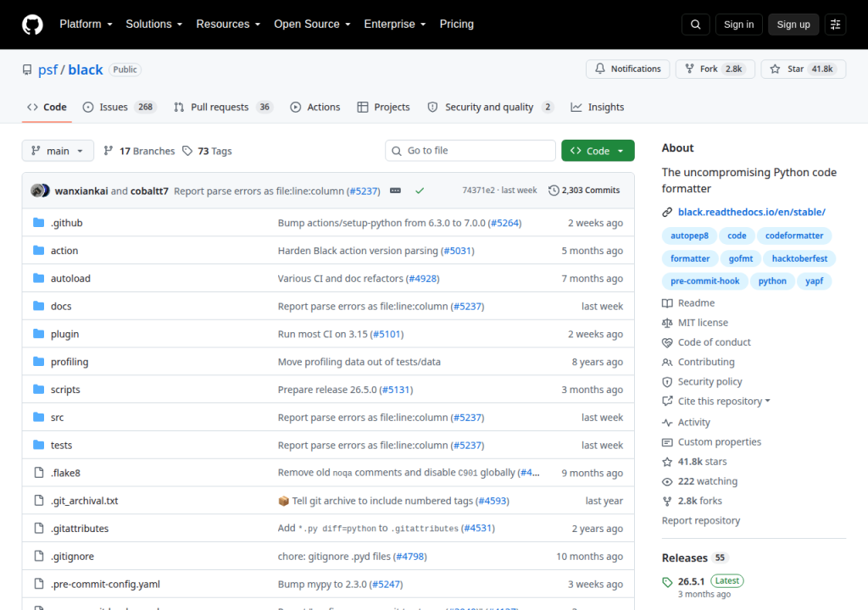Click the repository icon beside psf
Image resolution: width=868 pixels, height=610 pixels.
click(27, 69)
